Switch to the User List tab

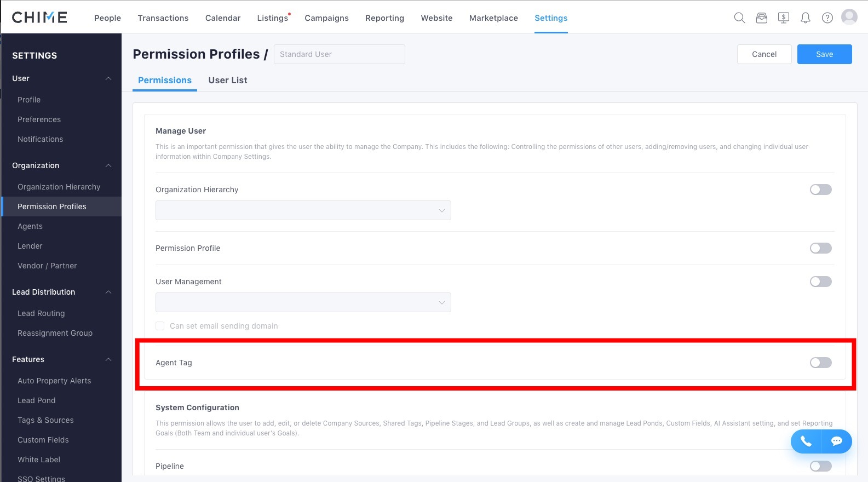(228, 80)
